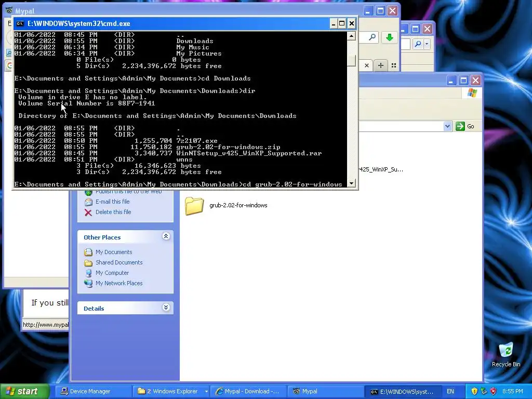The height and width of the screenshot is (399, 532).
Task: Click the cmd.exe title bar system icon
Action: pos(20,23)
